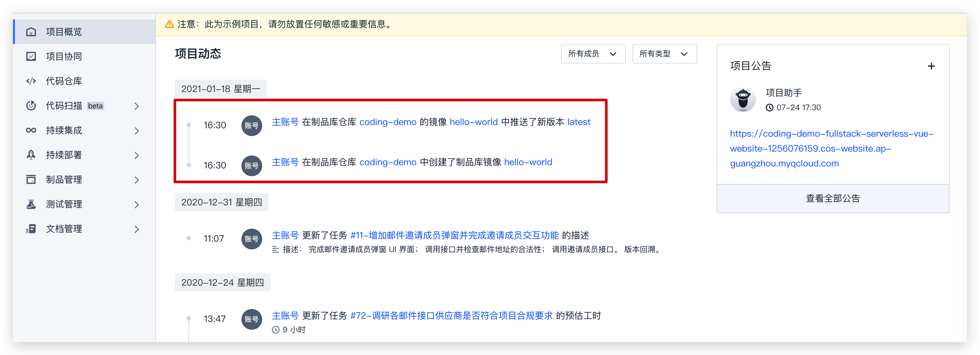Screen dimensions: 980x355
Task: Click the plus icon to add 项目公告
Action: click(931, 66)
